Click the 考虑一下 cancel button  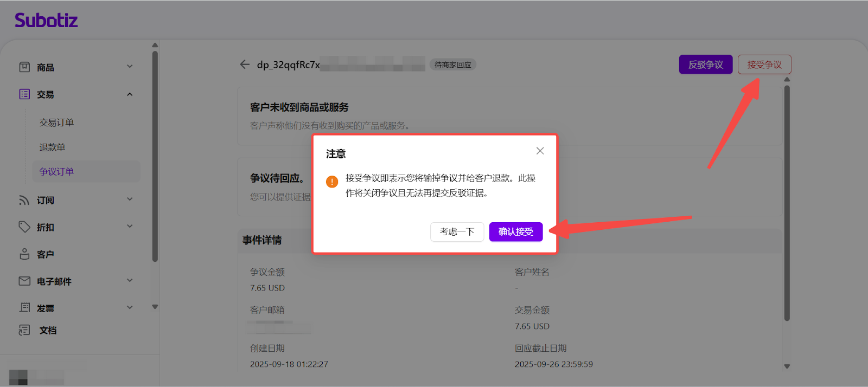(x=457, y=232)
